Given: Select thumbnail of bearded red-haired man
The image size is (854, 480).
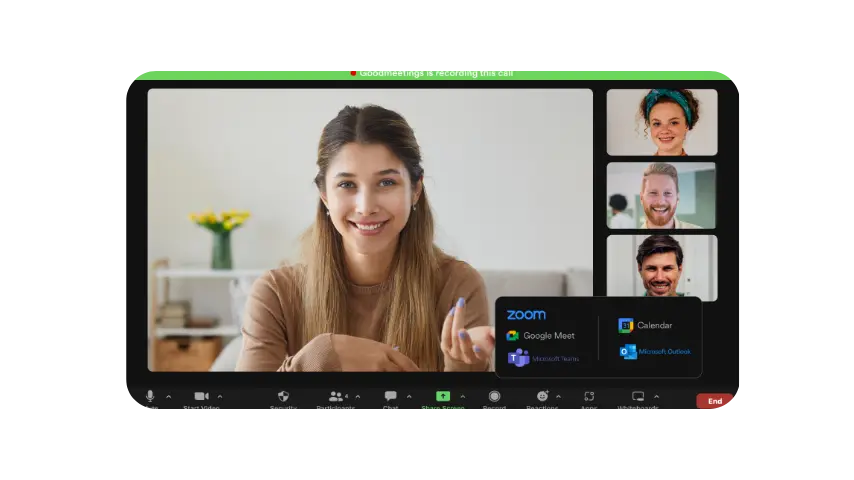Looking at the screenshot, I should [661, 195].
